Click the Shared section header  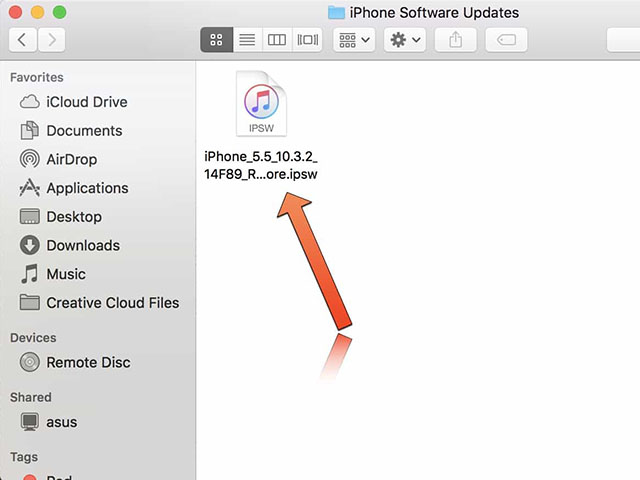[x=31, y=398]
